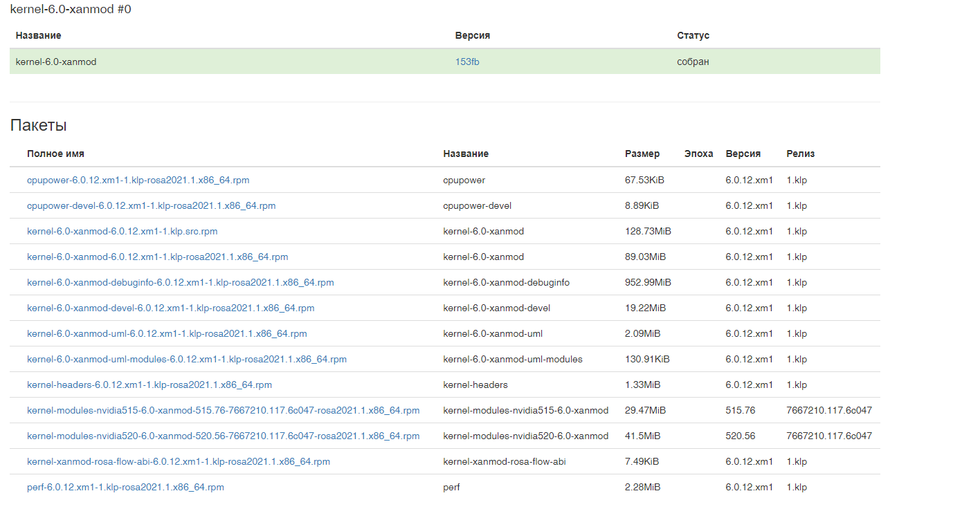Open the kernel-6.0-xanmod-devel rpm link
This screenshot has width=980, height=509.
[x=170, y=308]
